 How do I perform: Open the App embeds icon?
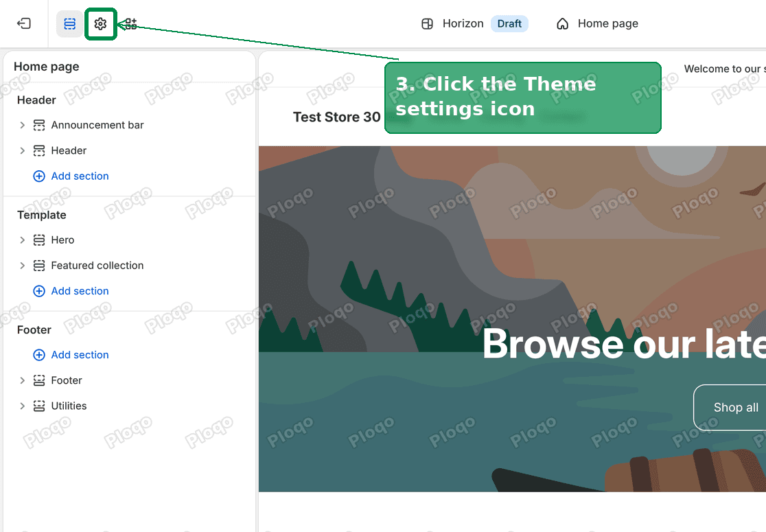(x=131, y=23)
